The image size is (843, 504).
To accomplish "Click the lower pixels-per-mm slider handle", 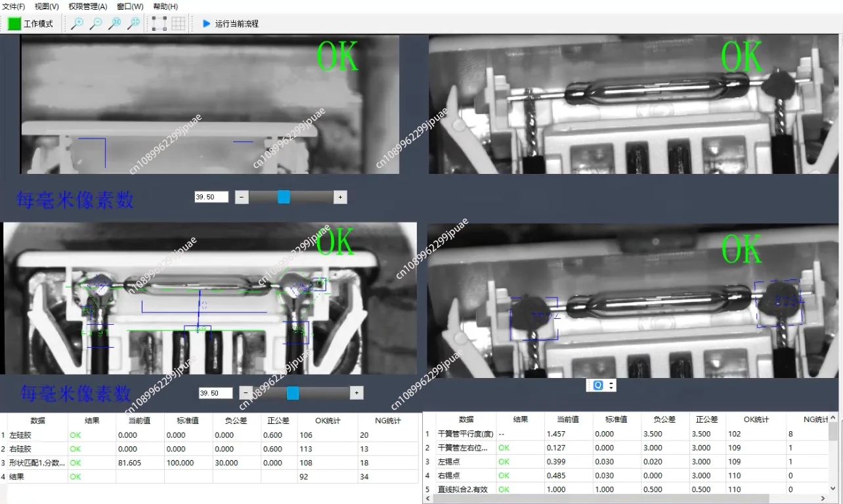I will [x=293, y=393].
